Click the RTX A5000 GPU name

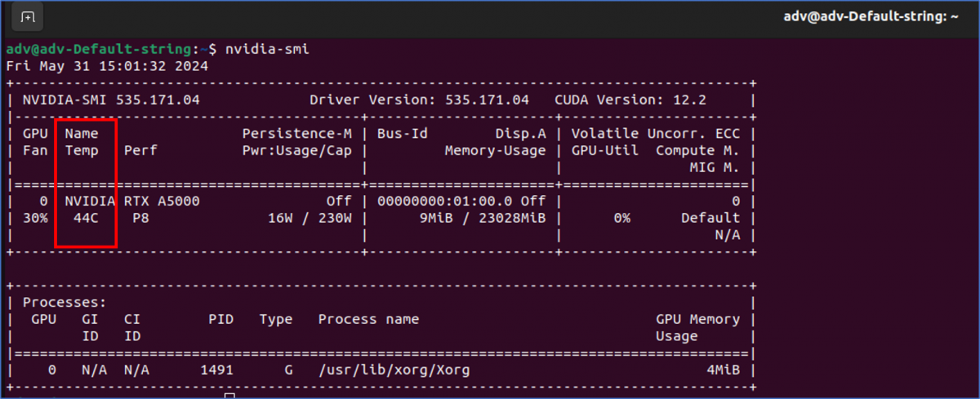coord(162,201)
